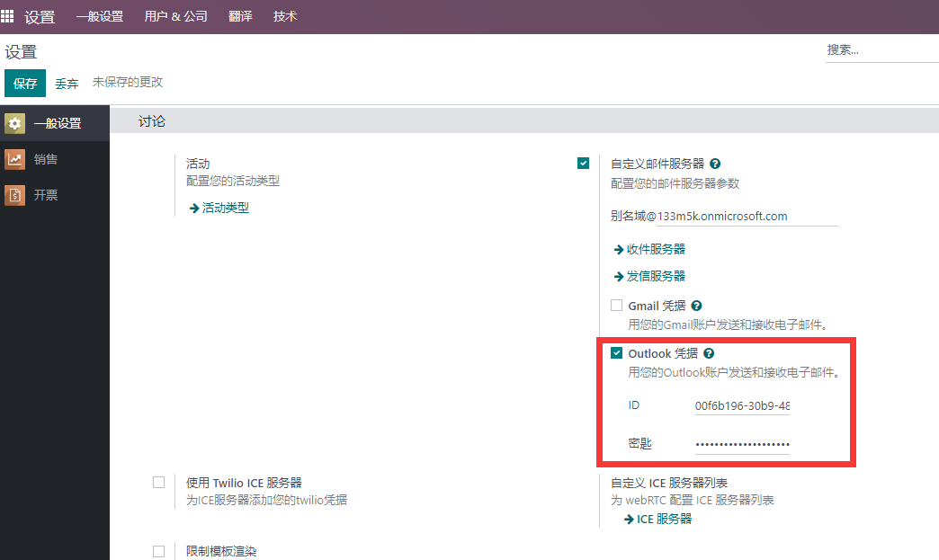This screenshot has height=560, width=939.
Task: Click the 丢弃 button
Action: tap(67, 84)
